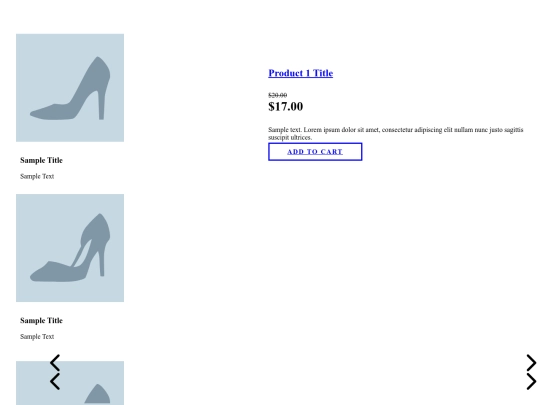This screenshot has width=540, height=405.
Task: Click the lower left chevron arrow
Action: (x=55, y=381)
